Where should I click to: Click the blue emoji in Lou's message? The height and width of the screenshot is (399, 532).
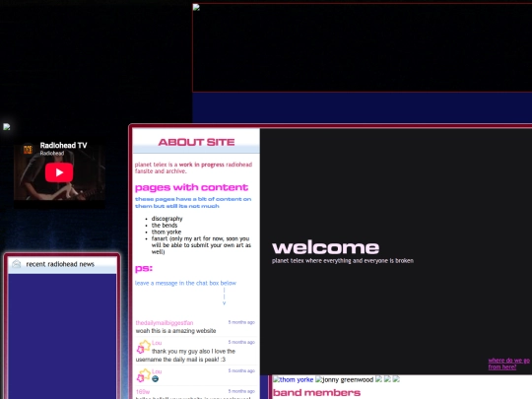pyautogui.click(x=156, y=379)
